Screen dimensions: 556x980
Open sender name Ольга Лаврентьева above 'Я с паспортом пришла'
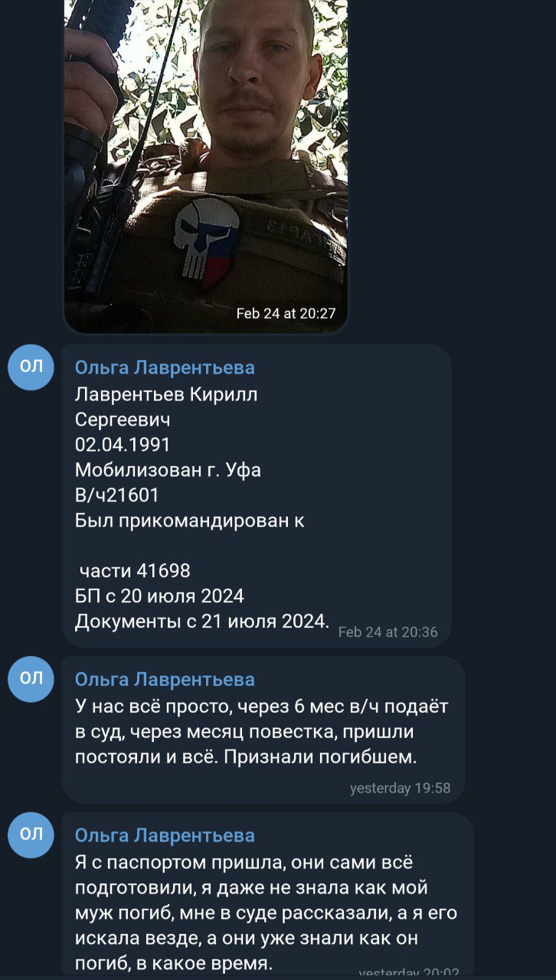(165, 836)
